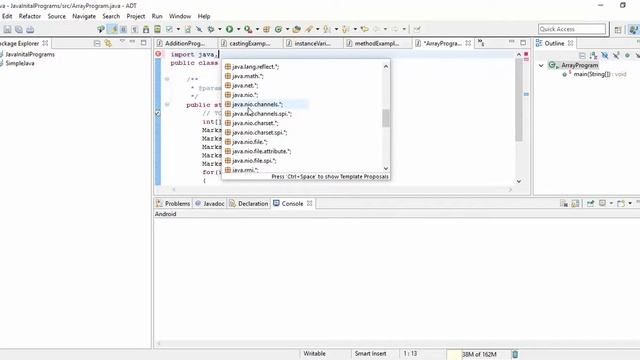640x360 pixels.
Task: Click the Android Virtual Device Manager icon
Action: point(157,29)
